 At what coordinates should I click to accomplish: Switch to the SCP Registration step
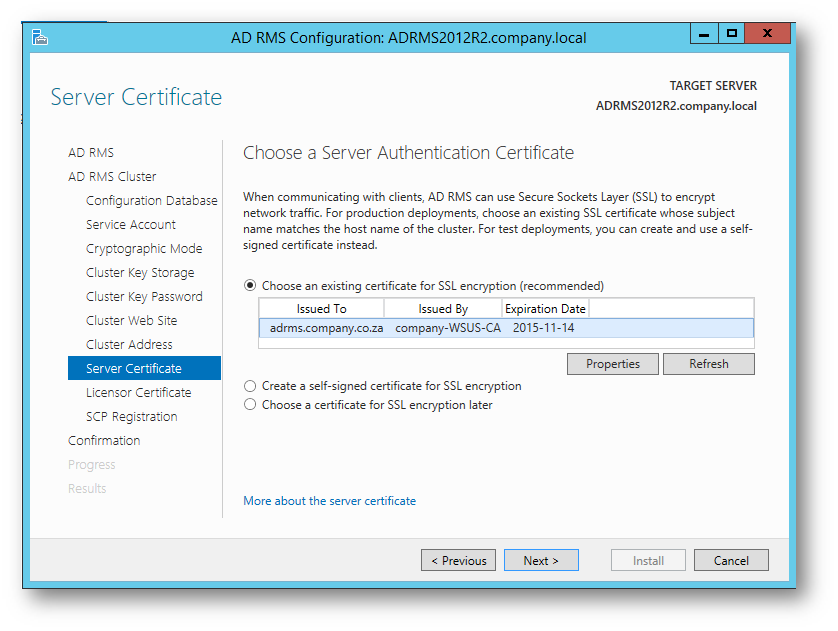point(131,416)
